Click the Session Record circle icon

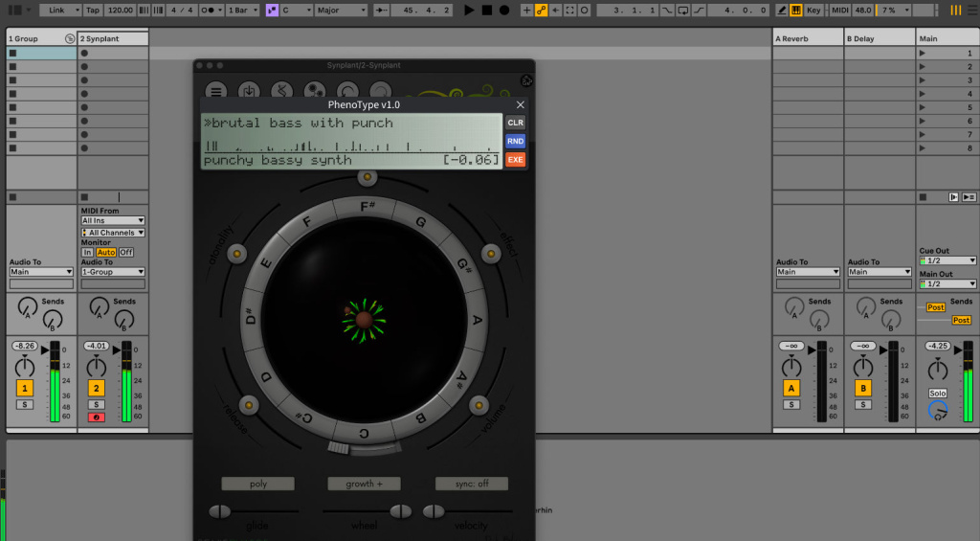pos(585,10)
